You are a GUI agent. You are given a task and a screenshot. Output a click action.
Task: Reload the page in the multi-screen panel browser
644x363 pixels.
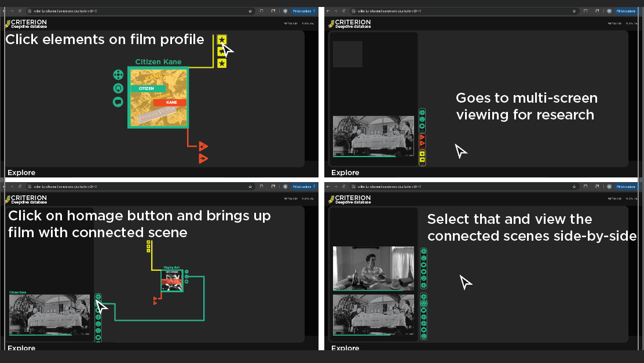344,11
